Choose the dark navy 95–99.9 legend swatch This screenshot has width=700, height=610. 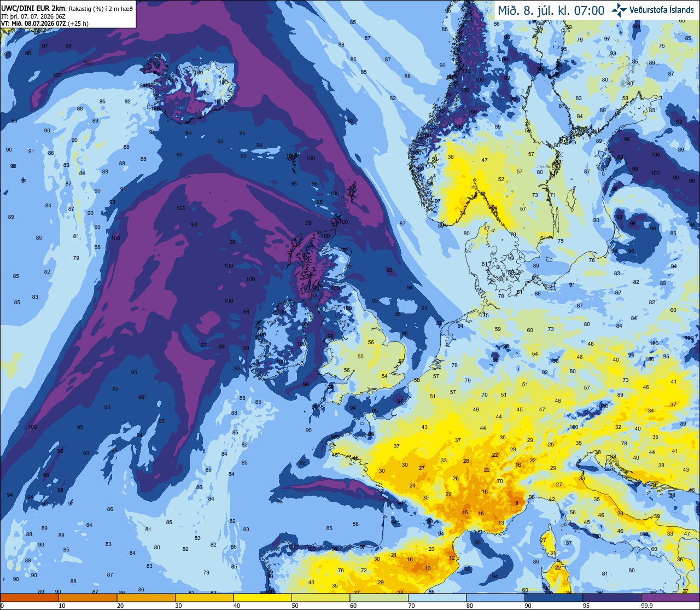[612, 597]
